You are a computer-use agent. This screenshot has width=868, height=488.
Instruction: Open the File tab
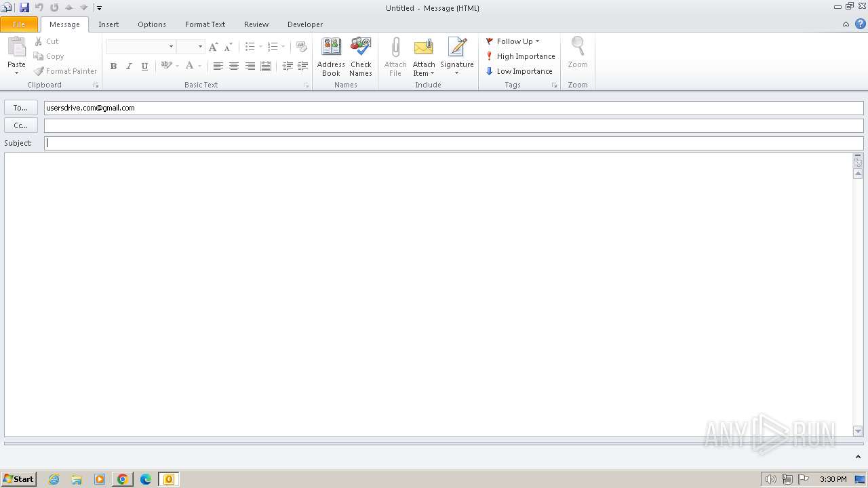[19, 24]
